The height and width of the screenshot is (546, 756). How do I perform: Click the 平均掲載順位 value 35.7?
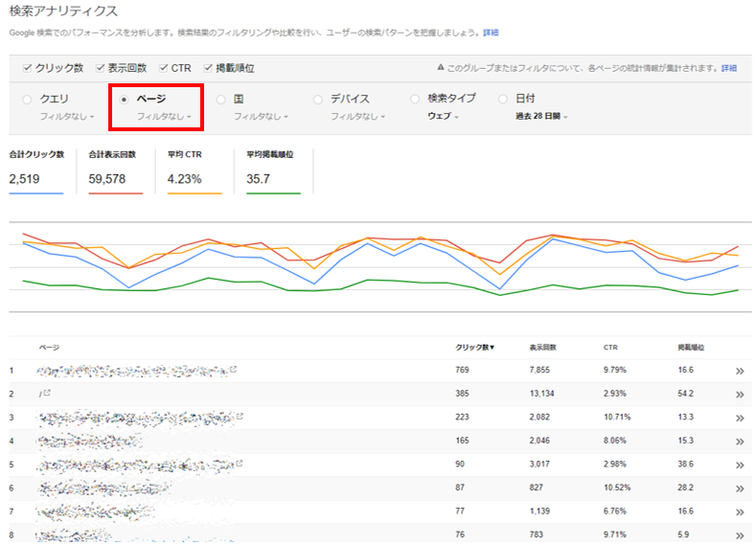(x=258, y=179)
